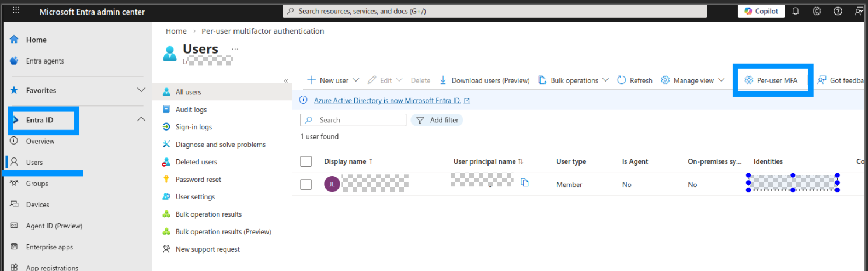Sort by Display name column
This screenshot has height=271, width=868.
(348, 161)
